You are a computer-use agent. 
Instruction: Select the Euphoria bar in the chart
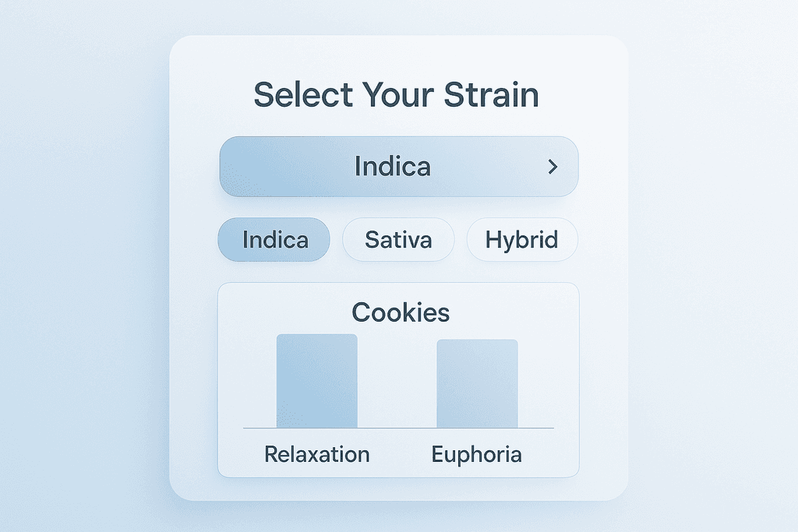click(477, 383)
